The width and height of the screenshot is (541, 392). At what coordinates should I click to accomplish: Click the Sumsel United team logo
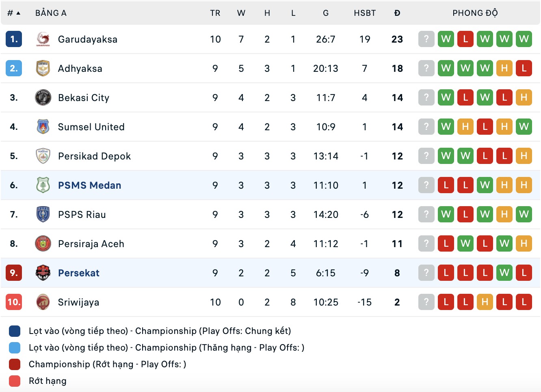(x=43, y=127)
